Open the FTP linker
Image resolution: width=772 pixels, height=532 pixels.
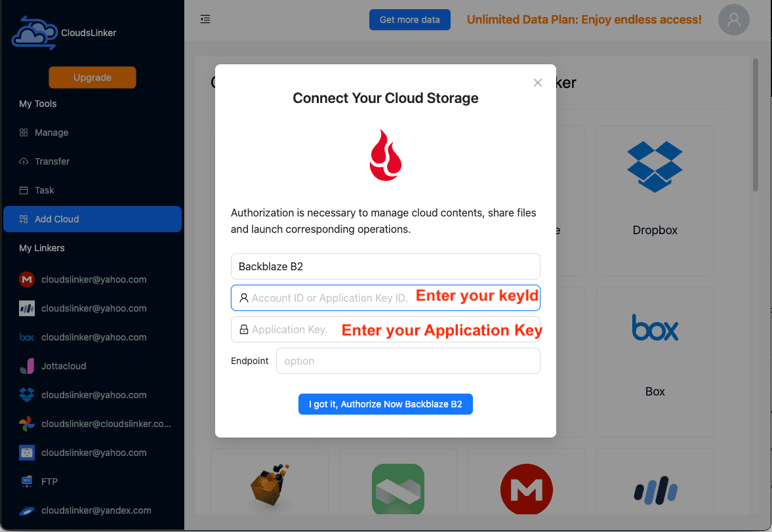[92, 481]
